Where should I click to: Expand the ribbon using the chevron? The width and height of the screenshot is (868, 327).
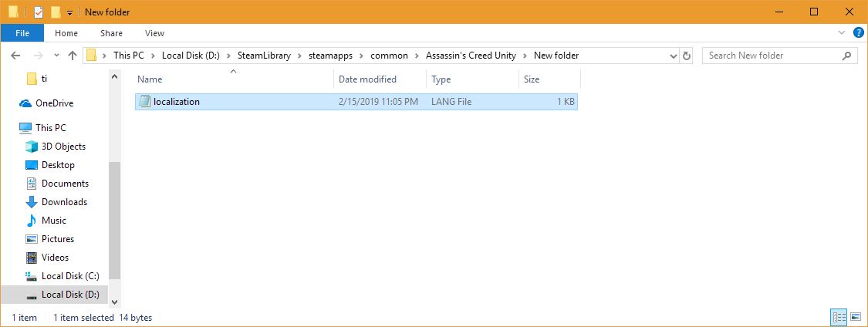tap(840, 33)
